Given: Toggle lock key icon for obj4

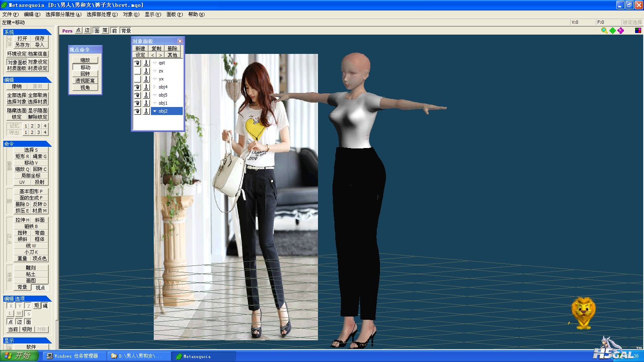Looking at the screenshot, I should tap(147, 87).
